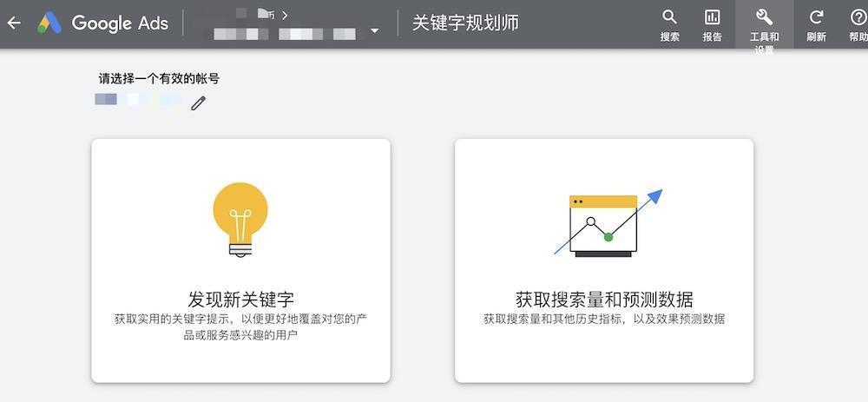This screenshot has width=868, height=402.
Task: Click the chart with arrow illustration
Action: [x=608, y=222]
